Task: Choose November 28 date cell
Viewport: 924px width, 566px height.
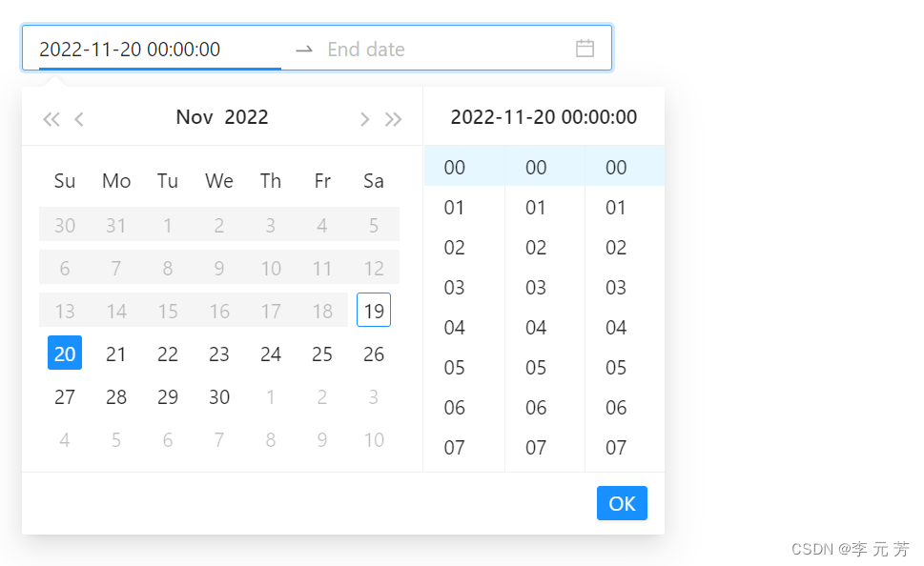Action: (116, 397)
